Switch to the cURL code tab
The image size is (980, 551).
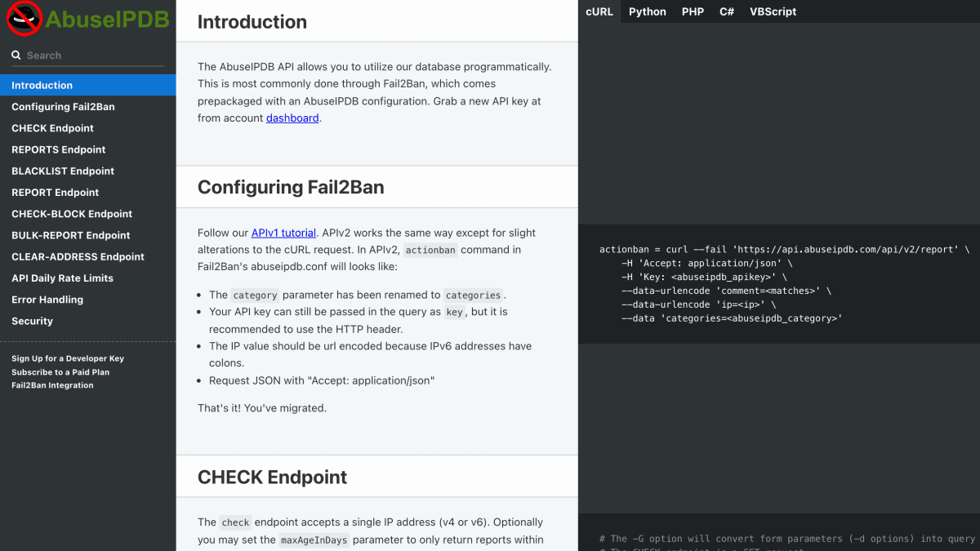pos(599,11)
